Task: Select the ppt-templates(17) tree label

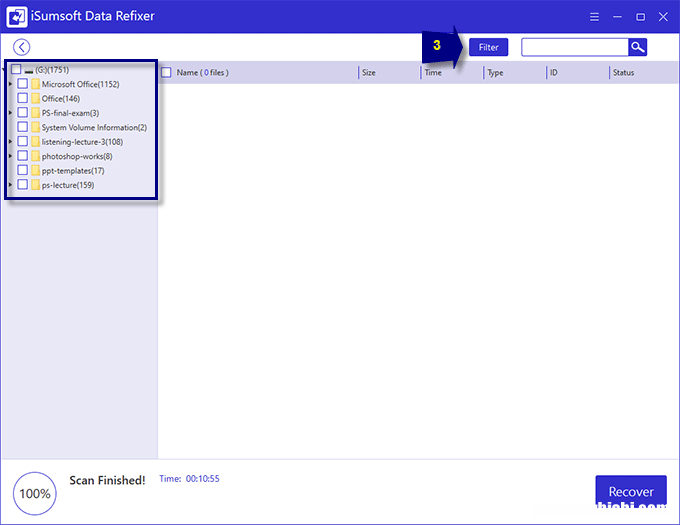Action: click(x=73, y=170)
